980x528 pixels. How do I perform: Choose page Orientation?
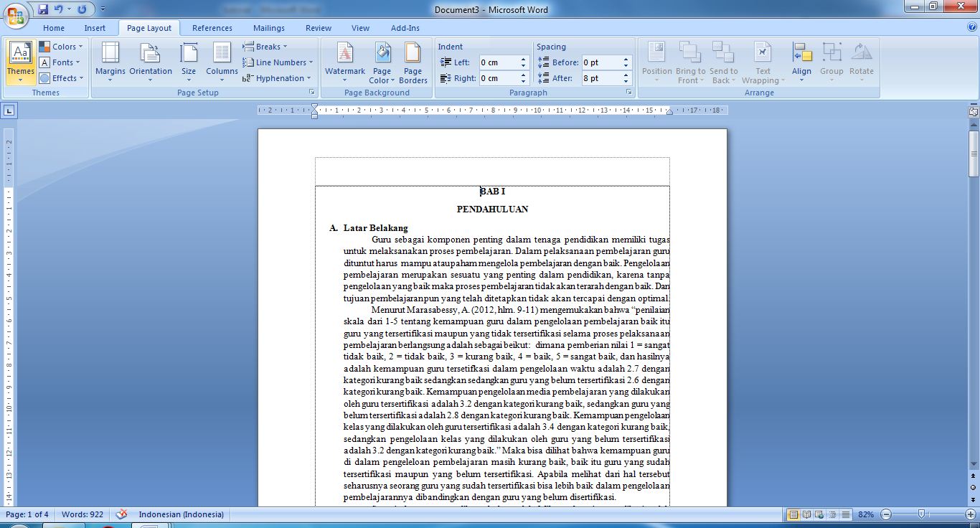tap(151, 62)
